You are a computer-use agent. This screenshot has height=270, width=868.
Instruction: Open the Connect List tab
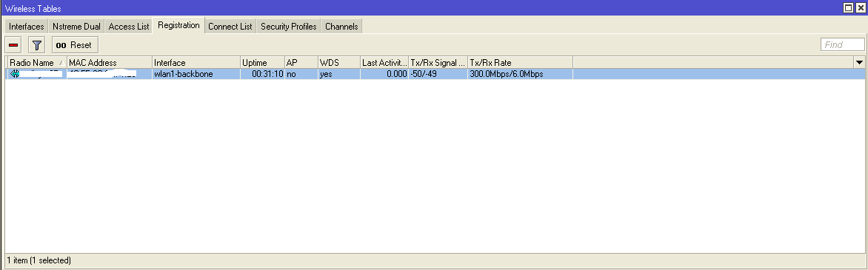pyautogui.click(x=230, y=27)
